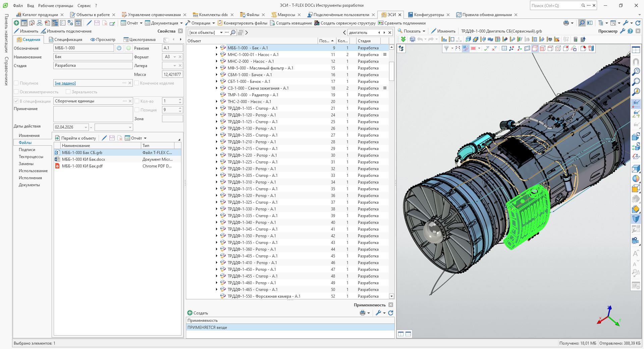
Task: Expand the МНС-1-000-01 Насос tree row
Action: 217,55
